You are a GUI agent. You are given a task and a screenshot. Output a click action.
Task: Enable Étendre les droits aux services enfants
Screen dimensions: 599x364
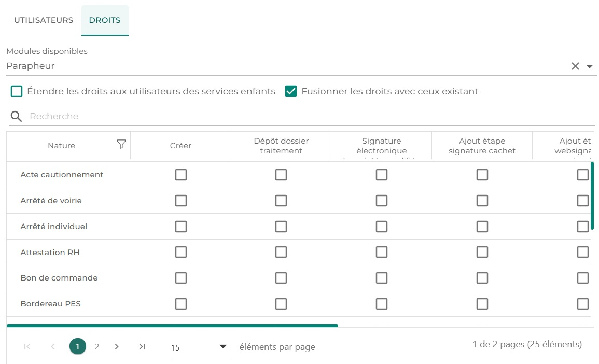17,91
